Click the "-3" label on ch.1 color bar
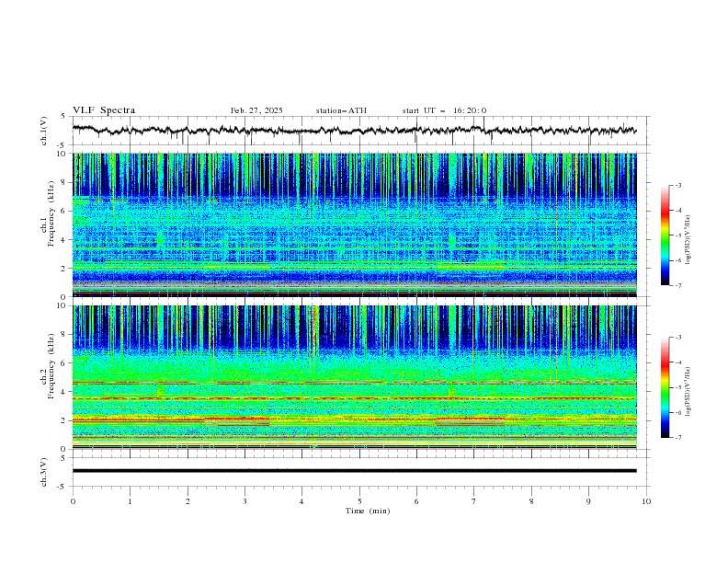 click(678, 185)
